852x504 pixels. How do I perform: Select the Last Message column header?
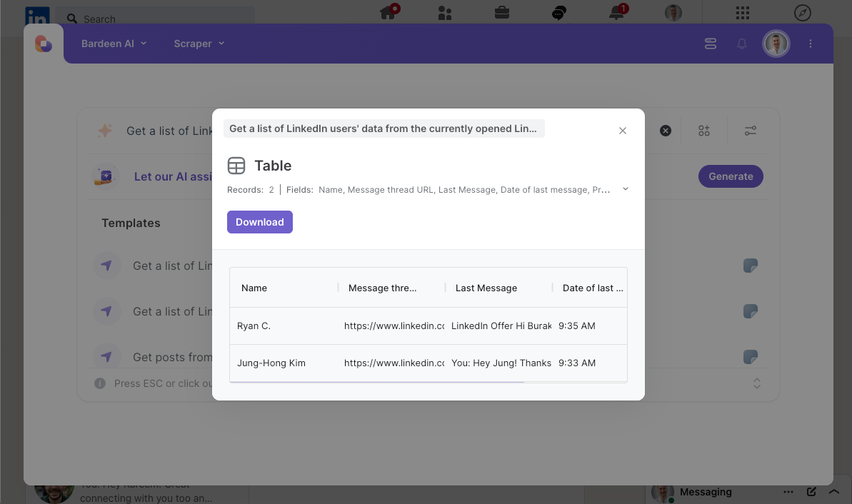coord(486,288)
